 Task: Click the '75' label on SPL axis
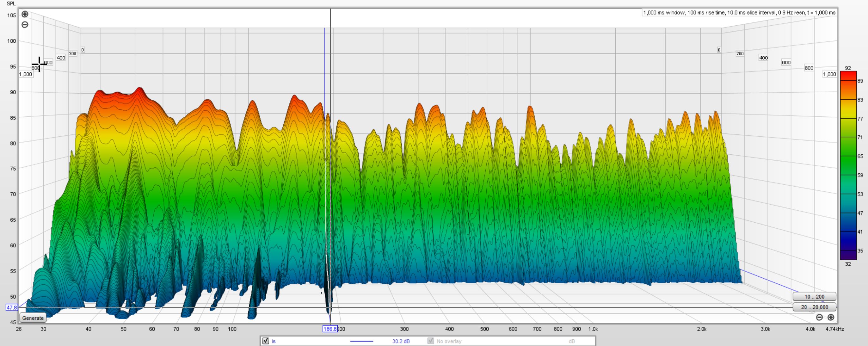click(x=13, y=169)
